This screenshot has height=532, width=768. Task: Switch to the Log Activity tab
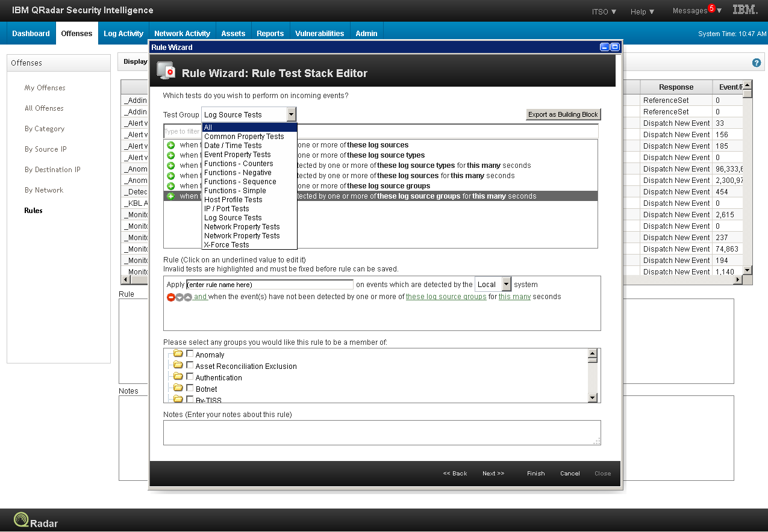click(x=123, y=34)
